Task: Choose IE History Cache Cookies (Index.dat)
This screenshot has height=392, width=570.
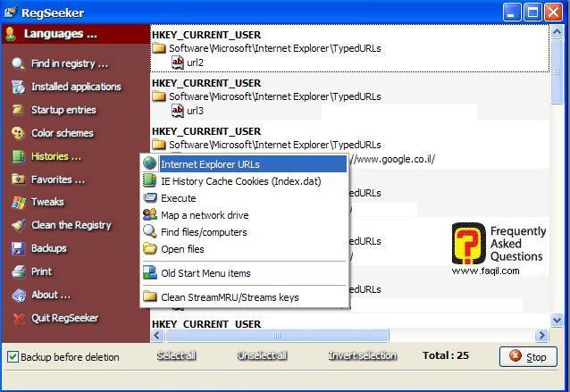Action: click(x=240, y=181)
